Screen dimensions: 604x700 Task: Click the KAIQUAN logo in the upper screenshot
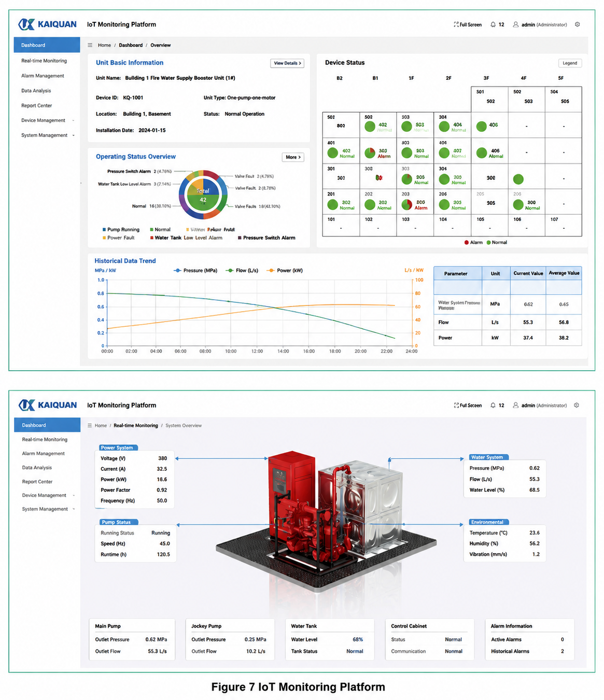(47, 24)
